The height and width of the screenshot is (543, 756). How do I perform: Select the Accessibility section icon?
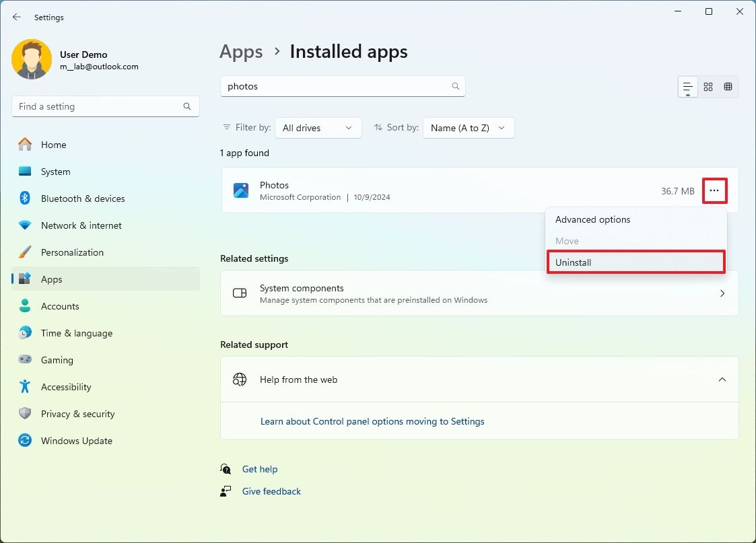24,387
